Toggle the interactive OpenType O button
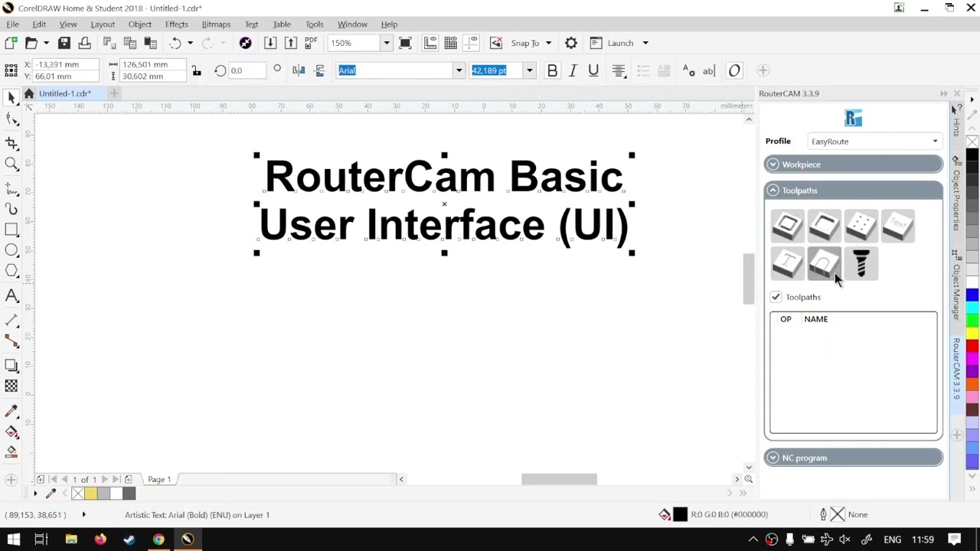Image resolution: width=980 pixels, height=551 pixels. 734,70
